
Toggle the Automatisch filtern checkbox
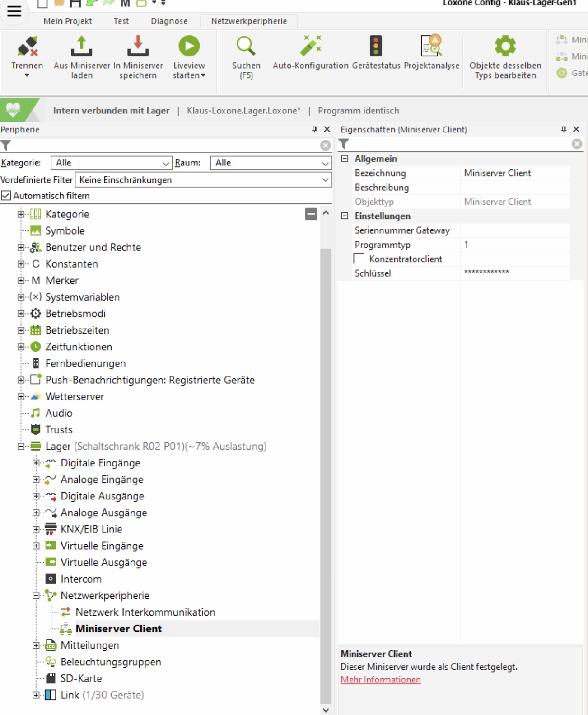[6, 196]
